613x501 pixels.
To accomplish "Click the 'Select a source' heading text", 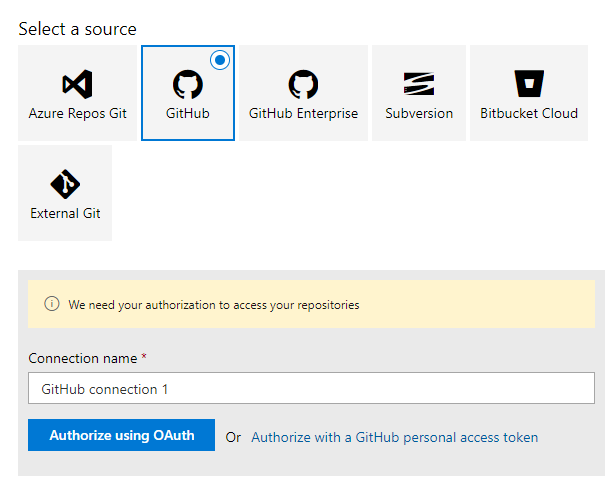I will [x=77, y=29].
